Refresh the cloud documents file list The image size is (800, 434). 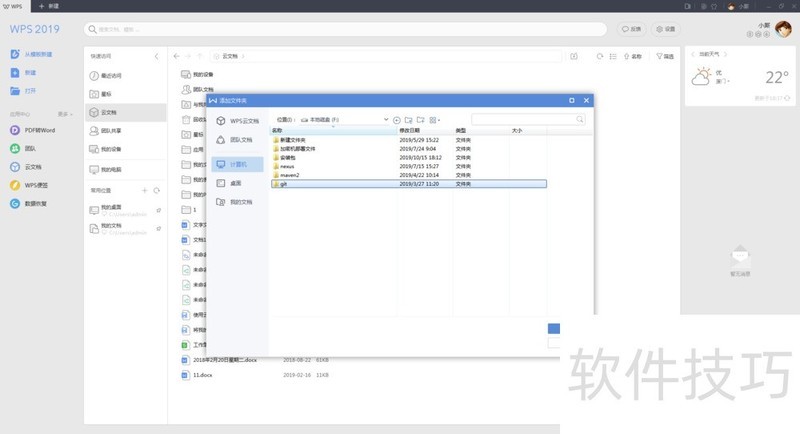[x=600, y=56]
